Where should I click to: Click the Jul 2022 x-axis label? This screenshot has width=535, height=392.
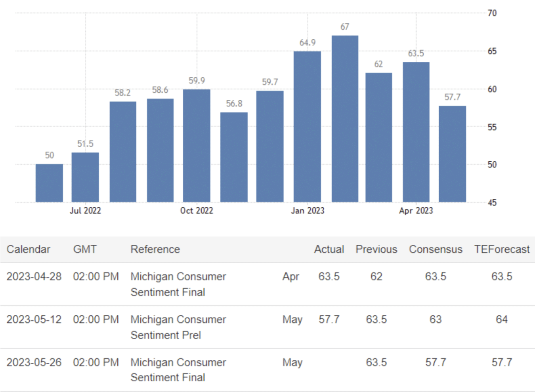click(85, 211)
